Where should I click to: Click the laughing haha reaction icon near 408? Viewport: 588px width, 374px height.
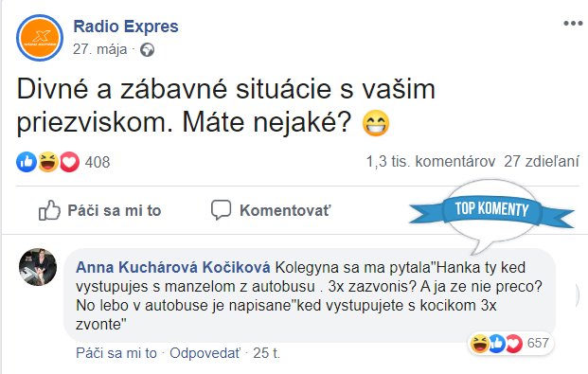tap(48, 162)
